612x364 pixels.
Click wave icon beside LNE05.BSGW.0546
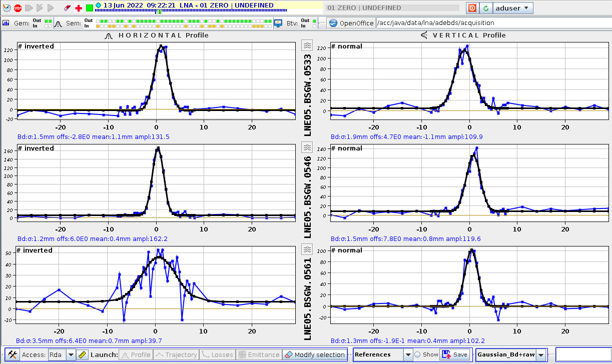coord(308,147)
